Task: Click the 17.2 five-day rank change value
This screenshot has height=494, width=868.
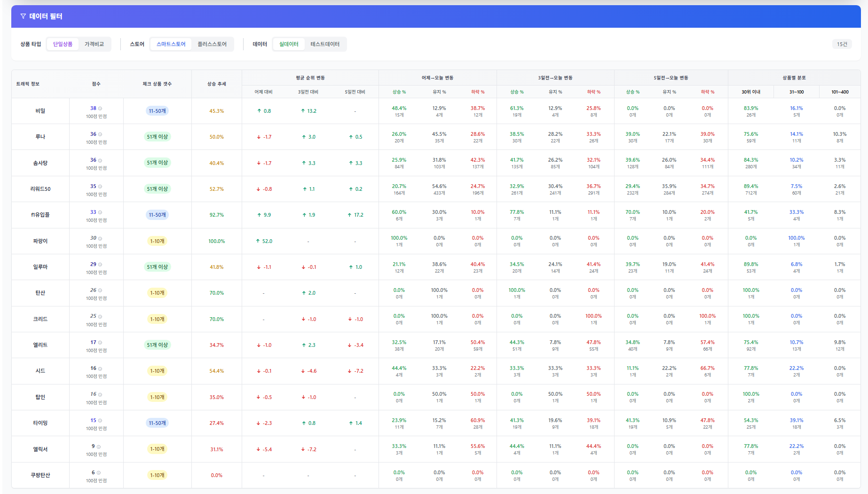Action: pyautogui.click(x=355, y=215)
